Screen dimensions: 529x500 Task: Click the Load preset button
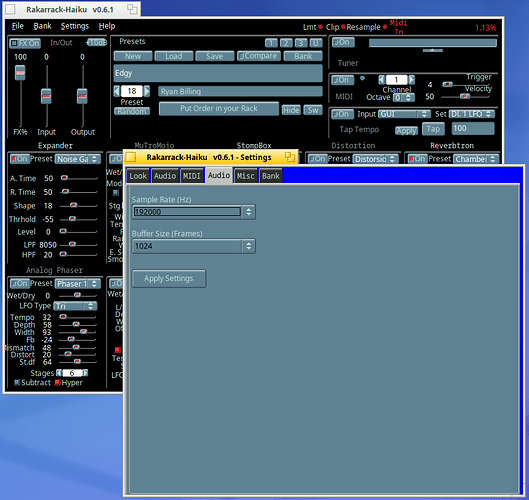tap(174, 56)
